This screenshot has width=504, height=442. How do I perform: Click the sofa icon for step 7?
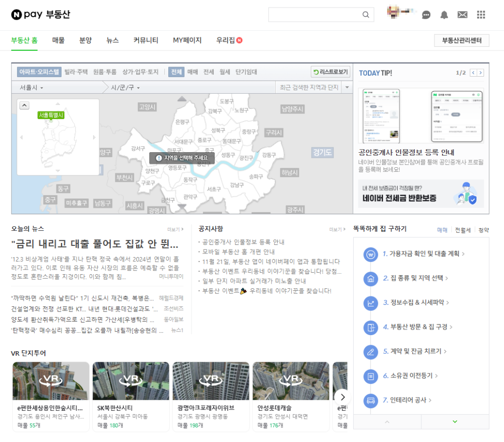click(x=370, y=401)
